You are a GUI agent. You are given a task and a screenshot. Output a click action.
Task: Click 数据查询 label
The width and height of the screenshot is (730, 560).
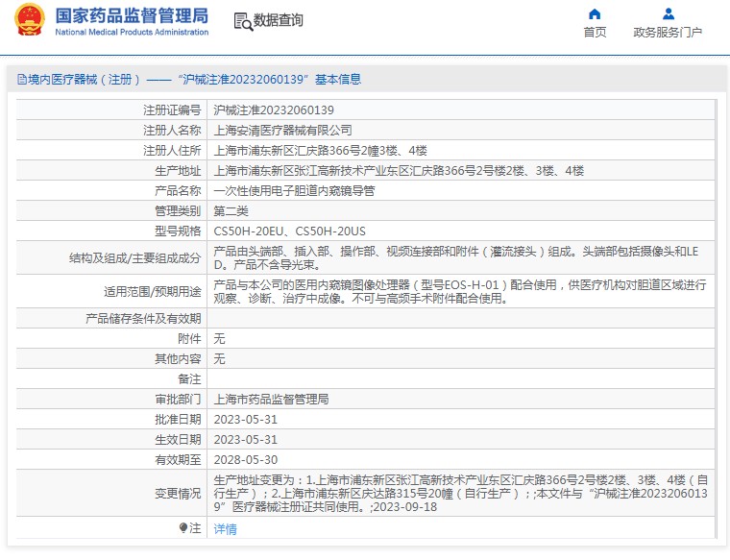pyautogui.click(x=278, y=20)
